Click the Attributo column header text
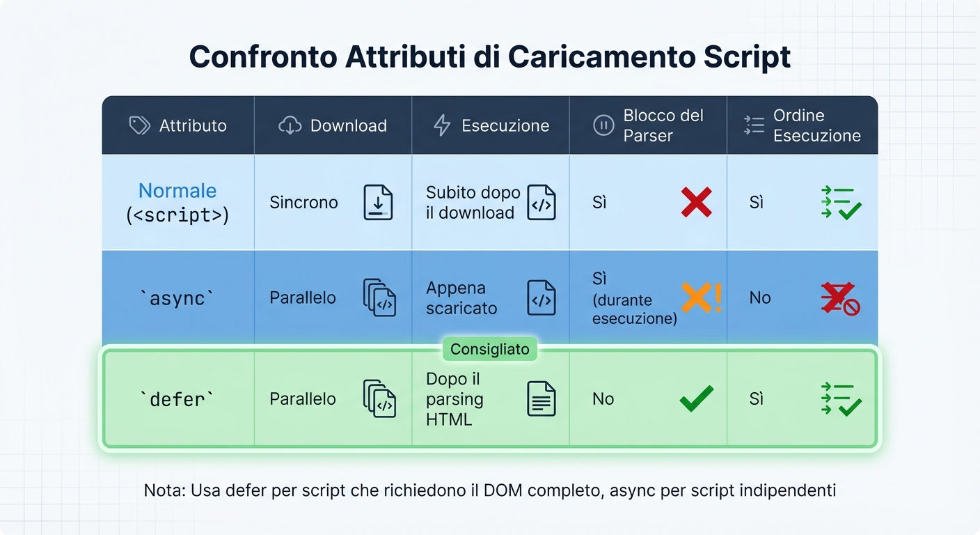The width and height of the screenshot is (980, 535). tap(193, 126)
